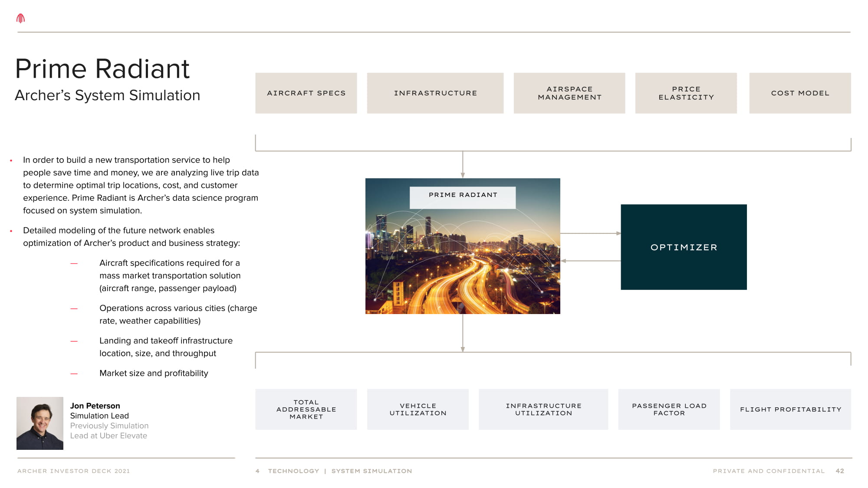Screen dimensions: 868x488
Task: Click the red Archer logo icon
Action: pos(20,18)
